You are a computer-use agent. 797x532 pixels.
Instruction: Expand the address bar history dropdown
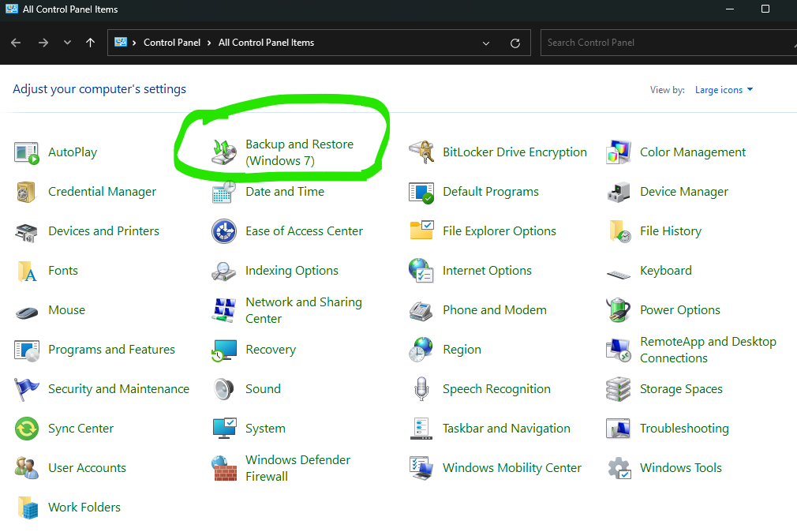tap(486, 43)
